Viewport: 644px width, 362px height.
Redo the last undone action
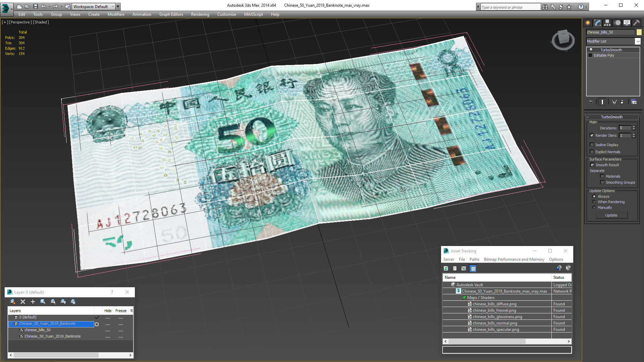pyautogui.click(x=55, y=6)
